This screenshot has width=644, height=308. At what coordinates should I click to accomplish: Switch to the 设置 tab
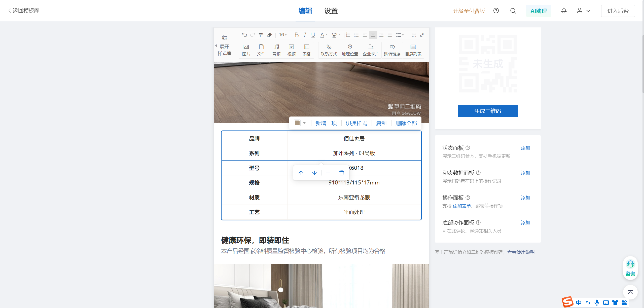(331, 11)
